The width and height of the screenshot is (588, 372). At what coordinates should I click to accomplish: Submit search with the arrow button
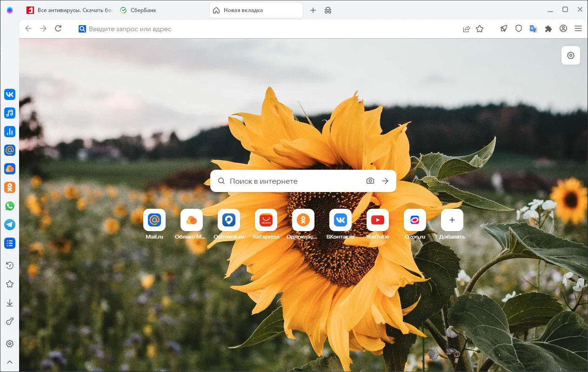click(385, 181)
